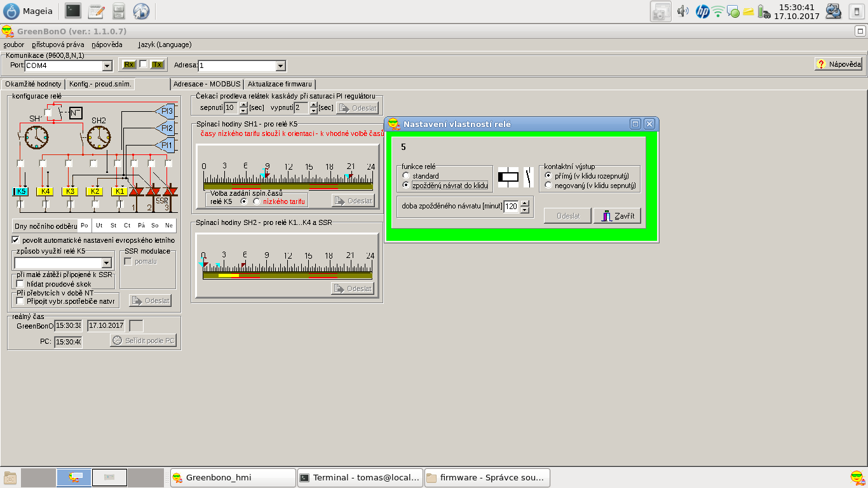Open the Adresa dropdown
Screen dimensions: 868x488
280,65
